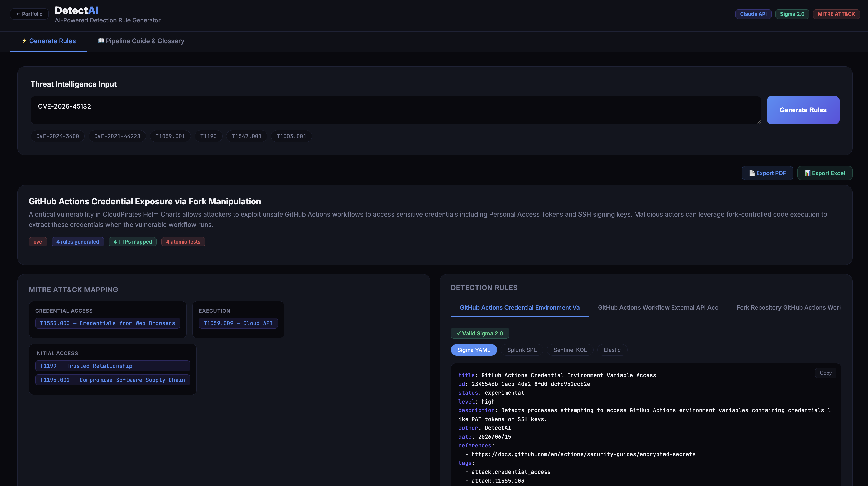
Task: Open T1195.002 Compromise Software Supply Chain
Action: (x=112, y=380)
